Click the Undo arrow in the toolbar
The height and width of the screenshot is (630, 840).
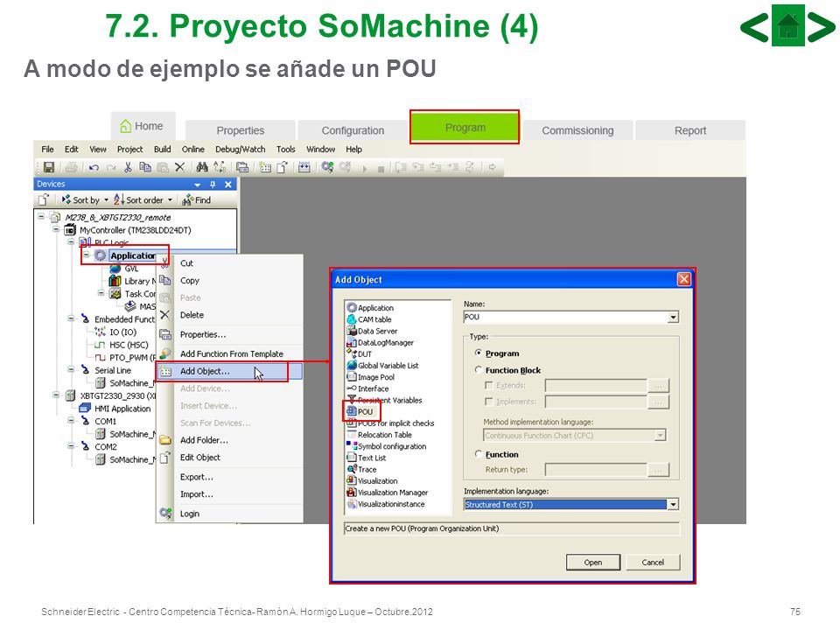pyautogui.click(x=94, y=168)
